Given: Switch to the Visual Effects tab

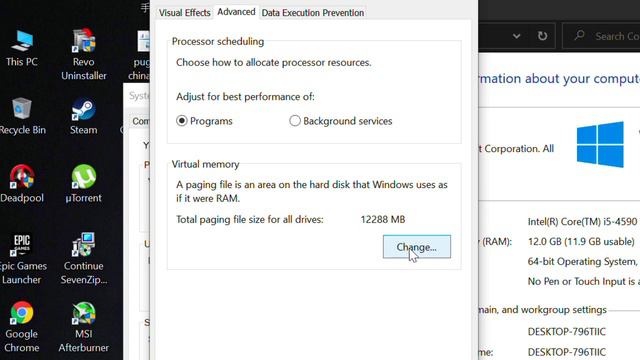Looking at the screenshot, I should [184, 13].
